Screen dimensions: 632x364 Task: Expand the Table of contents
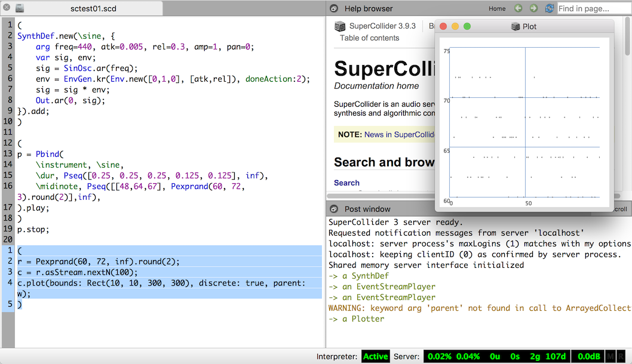pyautogui.click(x=369, y=38)
